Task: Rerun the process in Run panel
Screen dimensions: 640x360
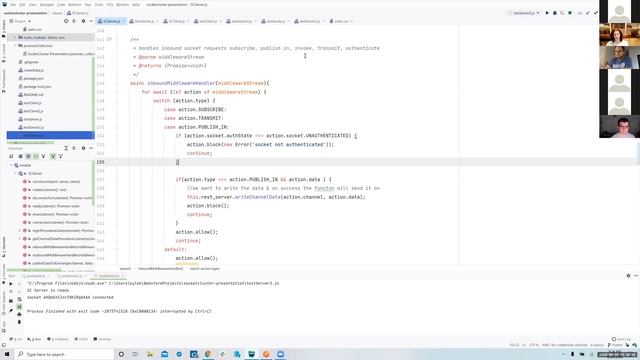Action: [11, 284]
